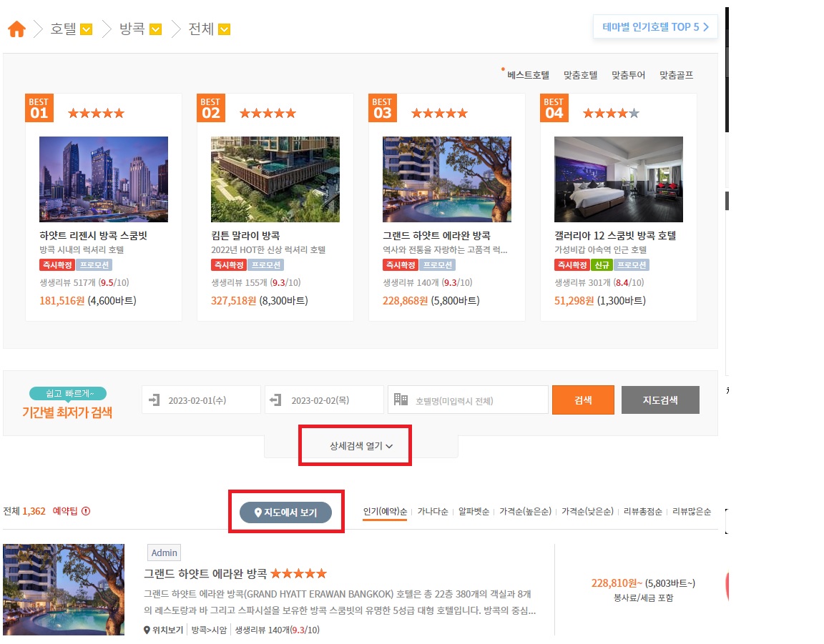
Task: Open the 킴튼 말라이 방콕 photo
Action: tap(275, 179)
